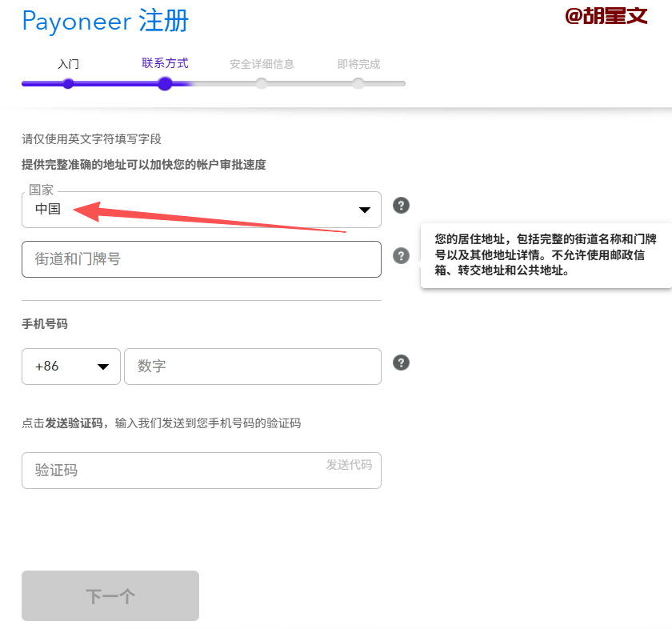
Task: Focus the 街道和门牌号 address field
Action: pos(202,259)
